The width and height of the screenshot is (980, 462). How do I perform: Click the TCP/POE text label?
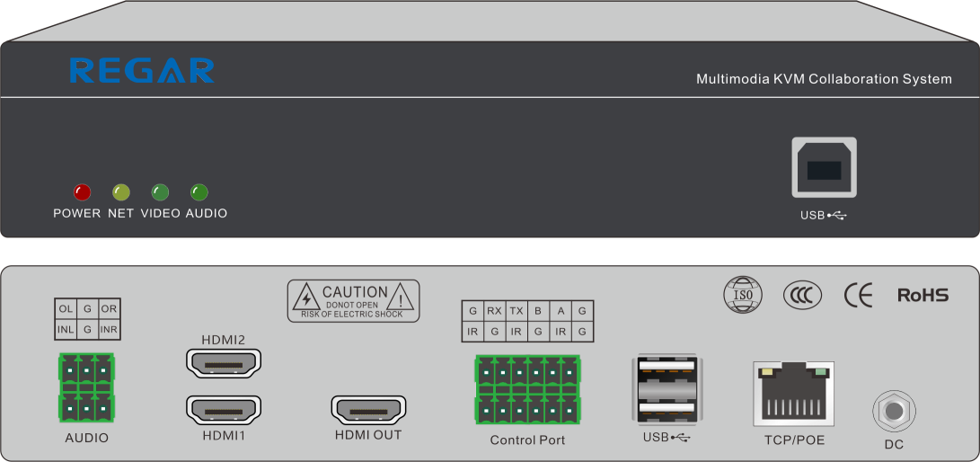(794, 440)
